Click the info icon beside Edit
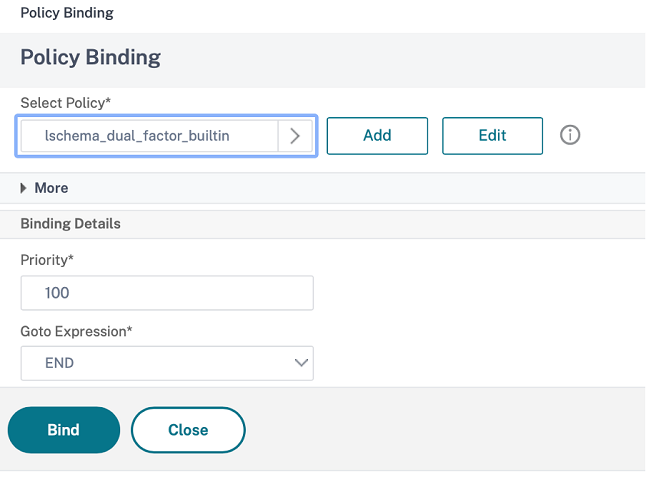Image resolution: width=646 pixels, height=487 pixels. point(570,136)
